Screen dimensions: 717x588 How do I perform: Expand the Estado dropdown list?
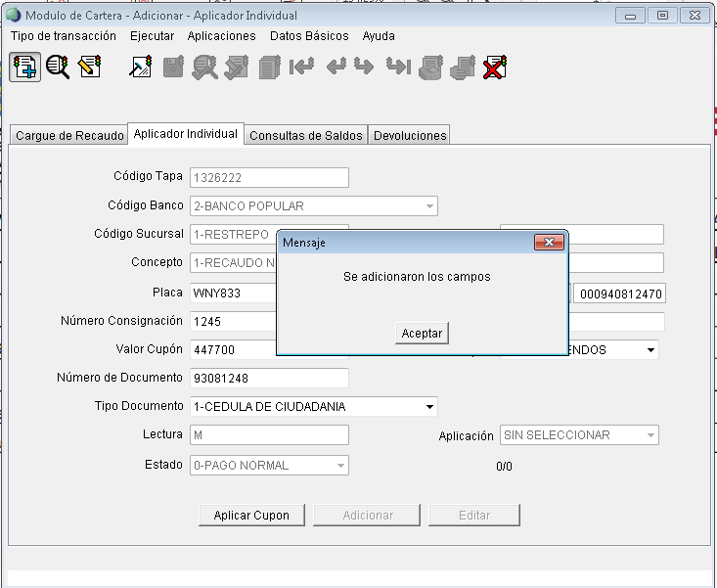[340, 466]
